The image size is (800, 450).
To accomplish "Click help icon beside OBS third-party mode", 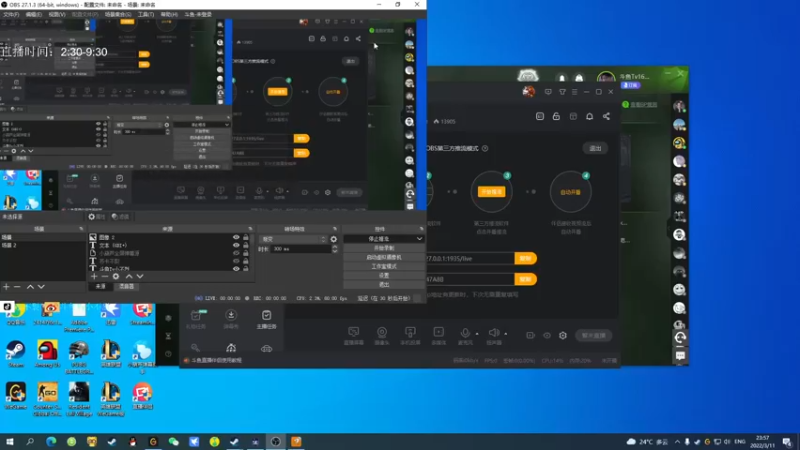I will point(485,148).
